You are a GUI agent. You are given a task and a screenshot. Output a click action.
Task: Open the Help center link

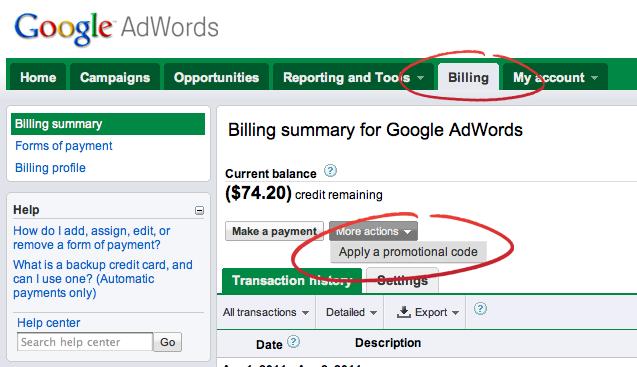pyautogui.click(x=49, y=323)
